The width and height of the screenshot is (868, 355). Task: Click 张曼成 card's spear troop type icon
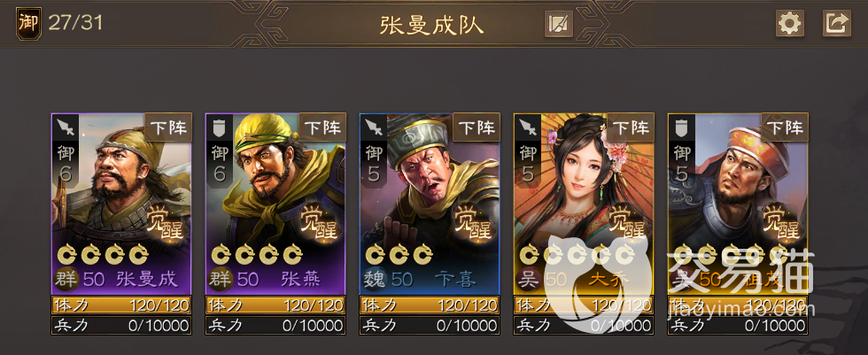(x=66, y=127)
